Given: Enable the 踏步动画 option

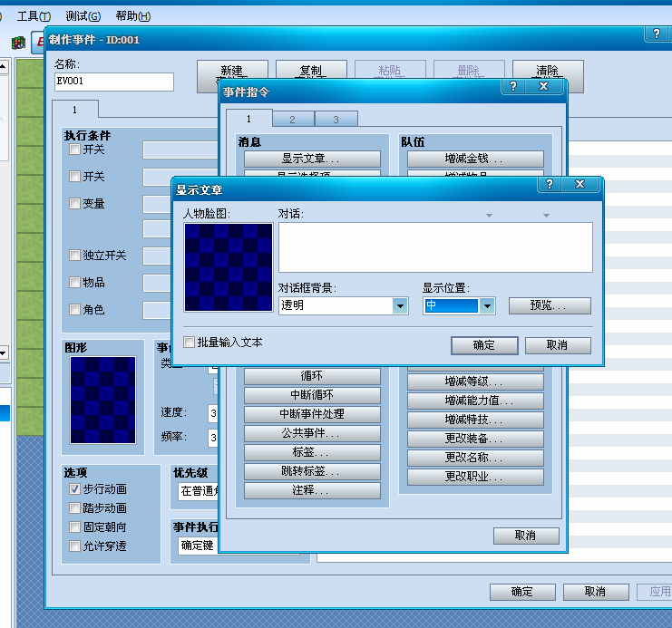Looking at the screenshot, I should tap(74, 508).
